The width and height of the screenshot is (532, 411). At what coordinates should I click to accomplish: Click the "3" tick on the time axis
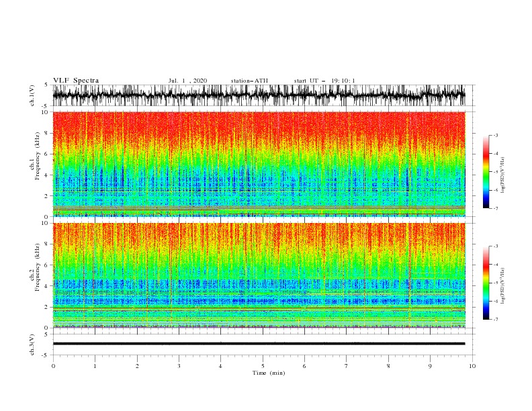click(x=179, y=366)
